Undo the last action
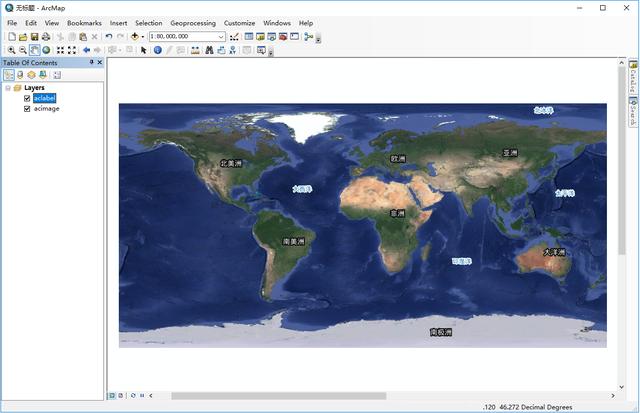 click(x=109, y=37)
